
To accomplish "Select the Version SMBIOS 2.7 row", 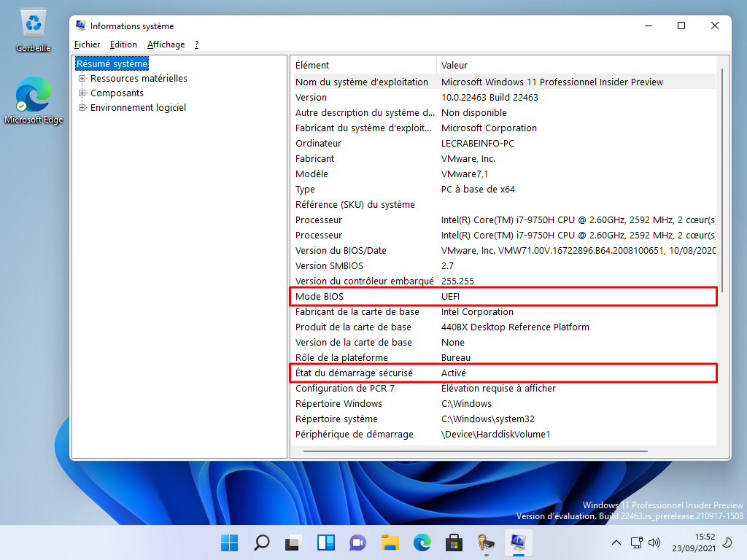I will coord(503,265).
